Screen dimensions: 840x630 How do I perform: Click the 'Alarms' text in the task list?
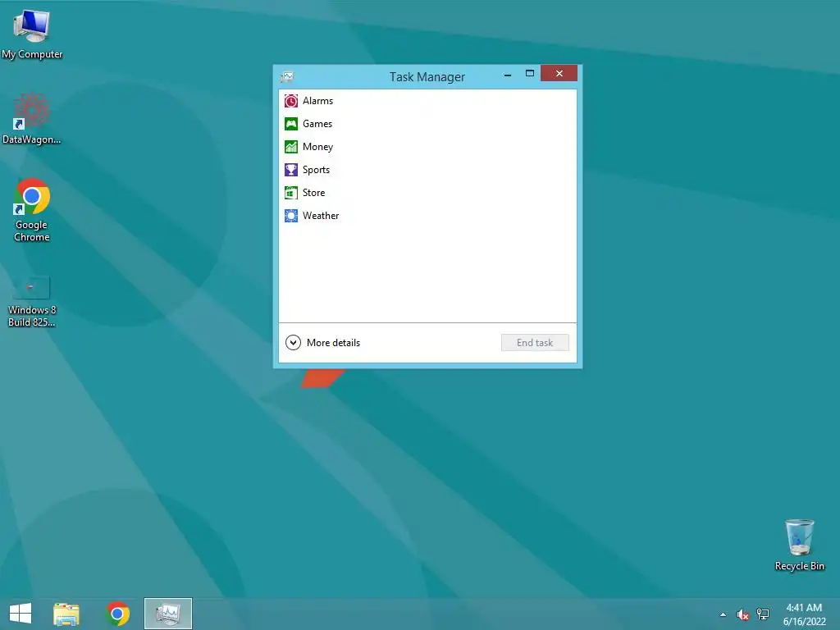317,101
